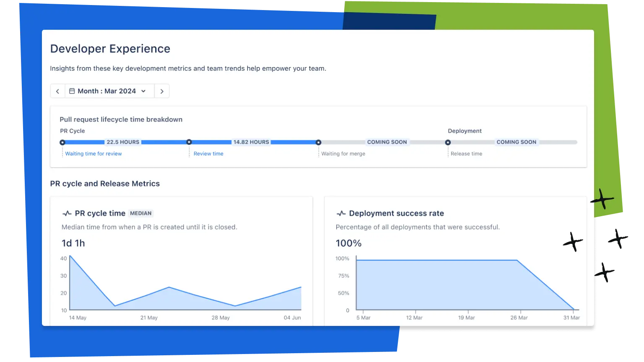Screen dimensions: 644x362
Task: Click the 5 Mar label on the deployment chart axis
Action: pyautogui.click(x=364, y=318)
